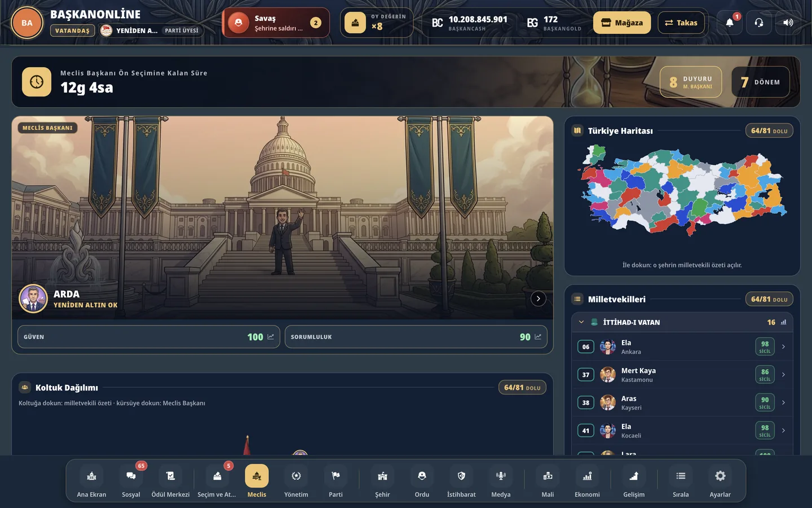Open the Seçim ve At... tab

[x=217, y=481]
